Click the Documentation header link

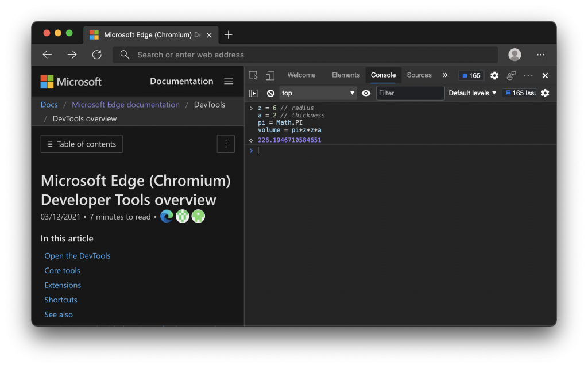click(181, 81)
